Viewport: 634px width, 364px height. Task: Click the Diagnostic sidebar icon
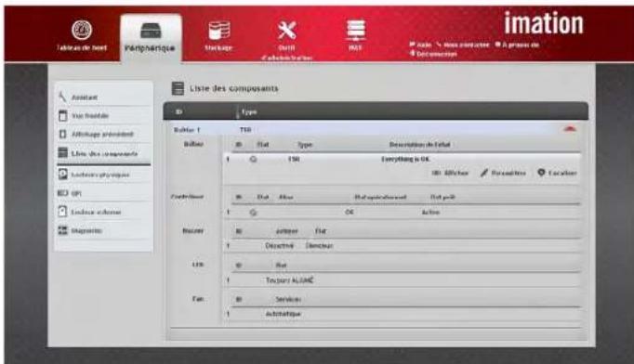pos(62,230)
